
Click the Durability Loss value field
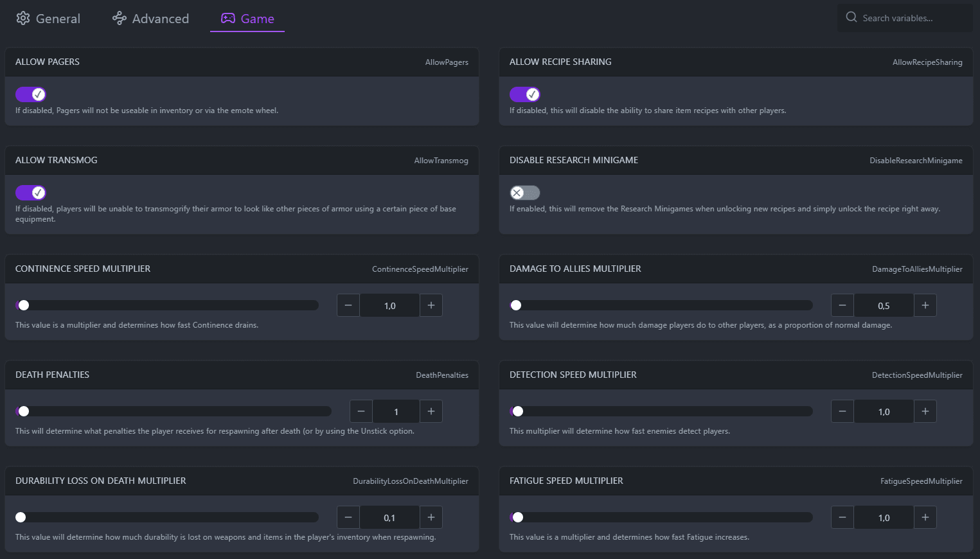tap(389, 517)
